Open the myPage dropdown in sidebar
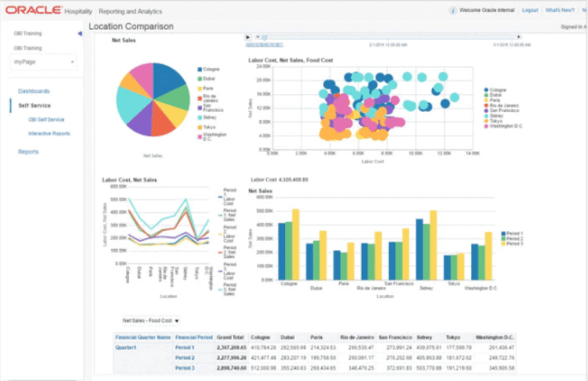The width and height of the screenshot is (588, 381). pyautogui.click(x=44, y=62)
